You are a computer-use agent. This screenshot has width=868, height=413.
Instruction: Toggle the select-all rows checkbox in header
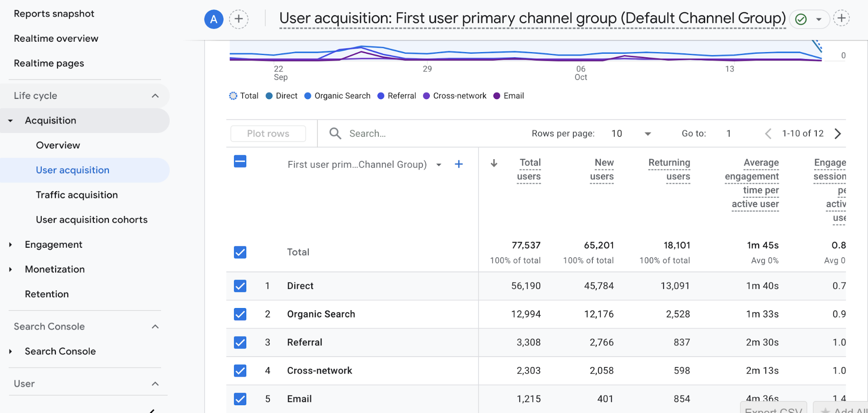click(240, 161)
